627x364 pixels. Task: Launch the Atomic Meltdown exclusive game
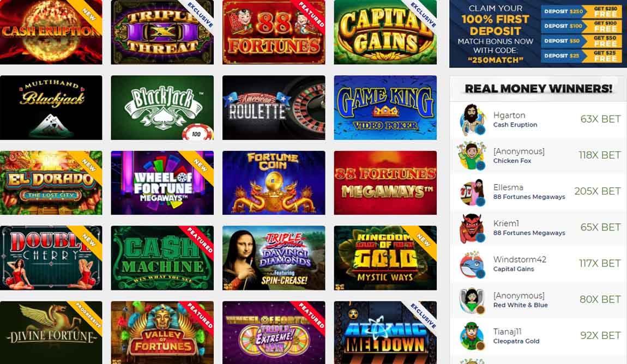385,332
